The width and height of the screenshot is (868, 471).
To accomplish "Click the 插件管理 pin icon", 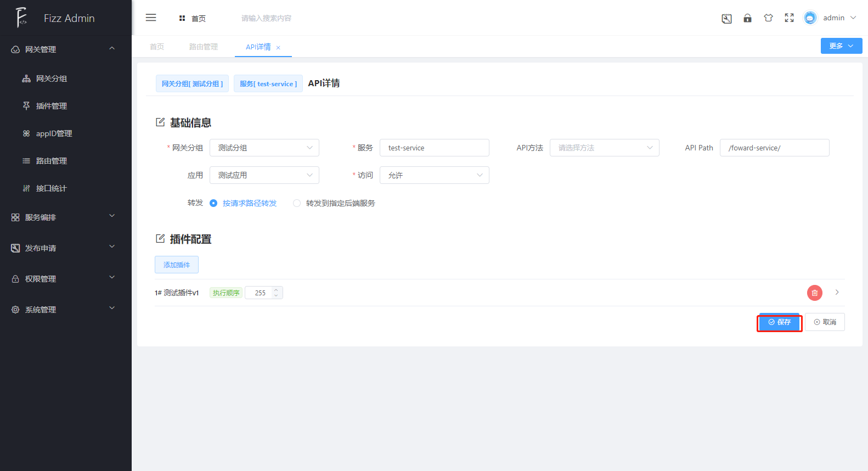I will pos(26,106).
